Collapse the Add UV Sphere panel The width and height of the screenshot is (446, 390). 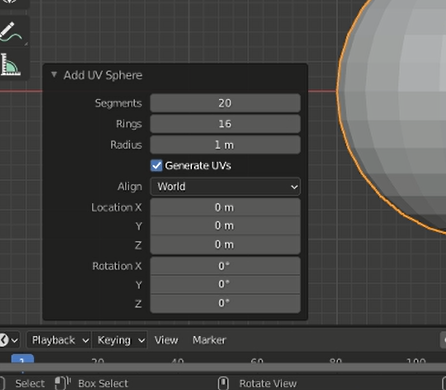click(x=54, y=75)
